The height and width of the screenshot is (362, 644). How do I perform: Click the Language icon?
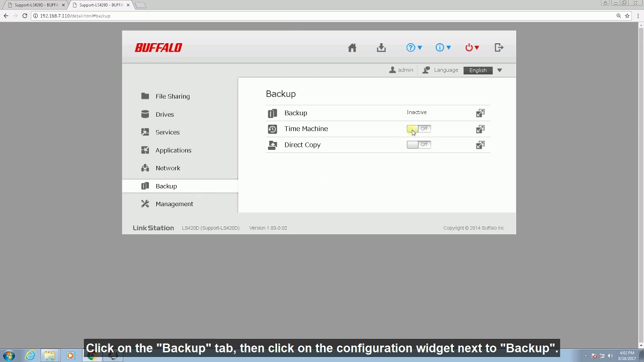426,70
